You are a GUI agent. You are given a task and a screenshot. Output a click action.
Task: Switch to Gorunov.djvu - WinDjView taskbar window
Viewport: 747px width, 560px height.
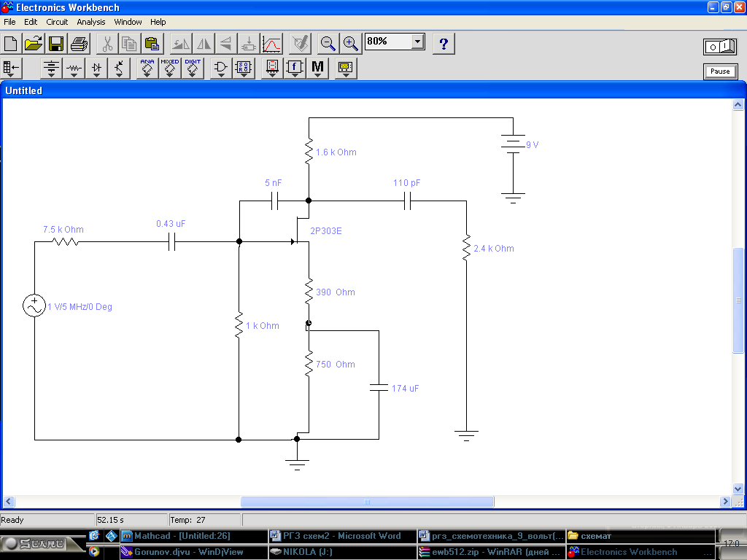(193, 552)
